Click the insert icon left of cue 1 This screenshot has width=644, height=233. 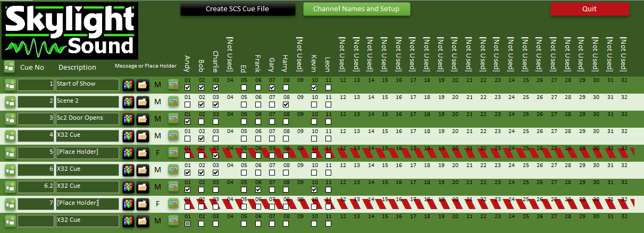tap(10, 85)
